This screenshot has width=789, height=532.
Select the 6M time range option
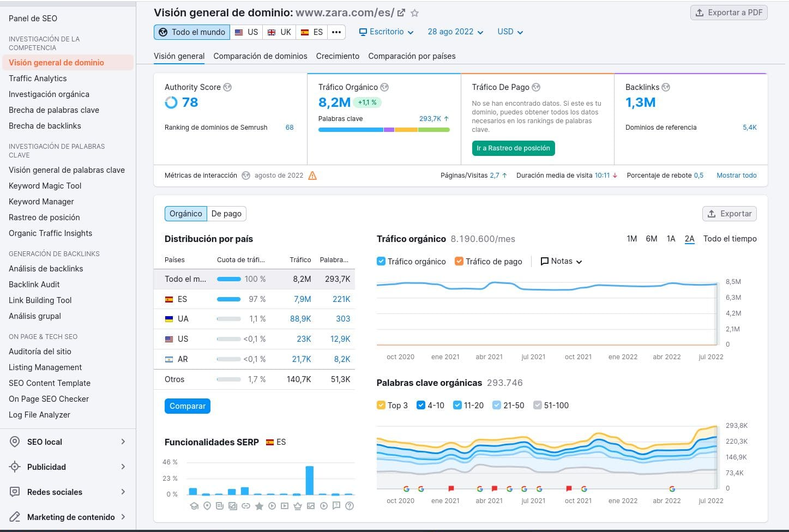[x=651, y=239]
